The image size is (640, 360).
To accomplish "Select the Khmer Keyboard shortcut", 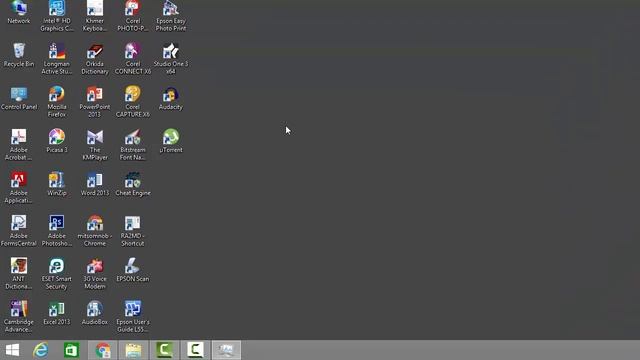I will point(95,16).
